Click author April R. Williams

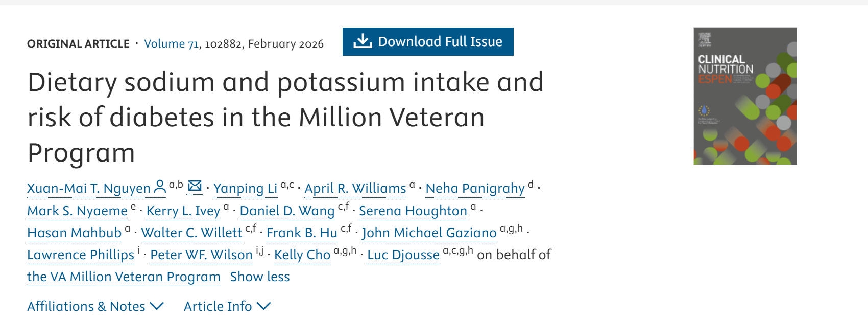click(x=355, y=189)
